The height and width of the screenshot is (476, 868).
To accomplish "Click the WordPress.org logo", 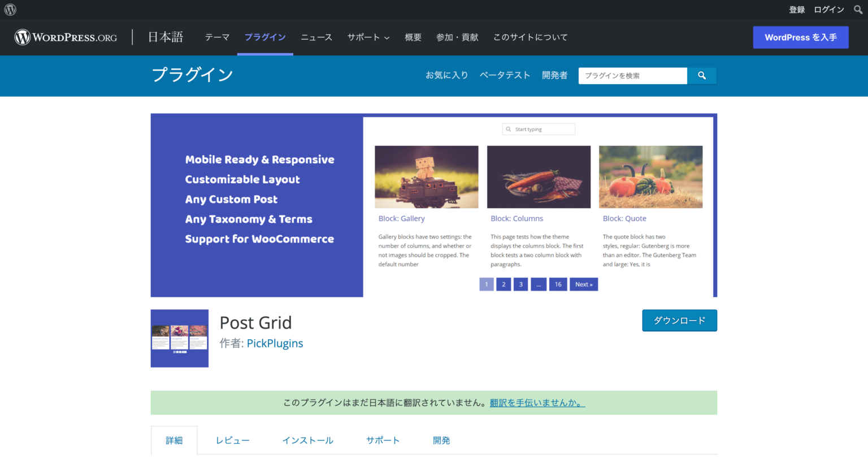I will 65,37.
